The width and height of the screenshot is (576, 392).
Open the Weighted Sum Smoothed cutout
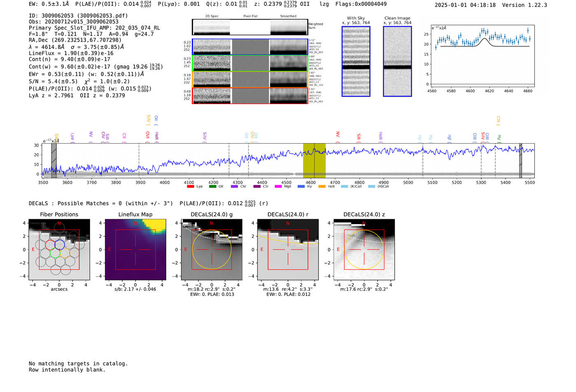[x=288, y=27]
